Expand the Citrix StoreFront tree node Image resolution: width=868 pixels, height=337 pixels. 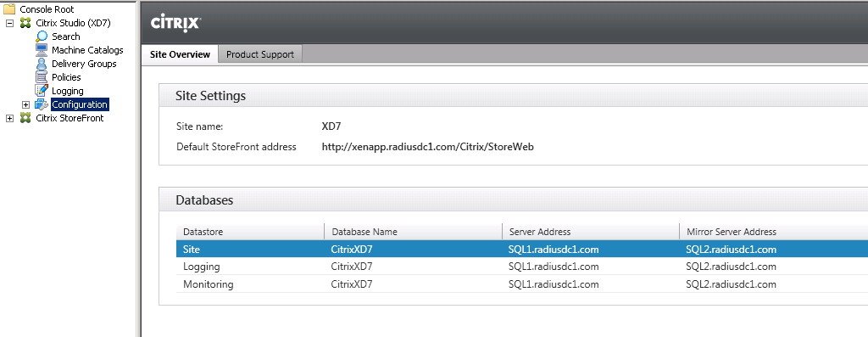pyautogui.click(x=9, y=118)
